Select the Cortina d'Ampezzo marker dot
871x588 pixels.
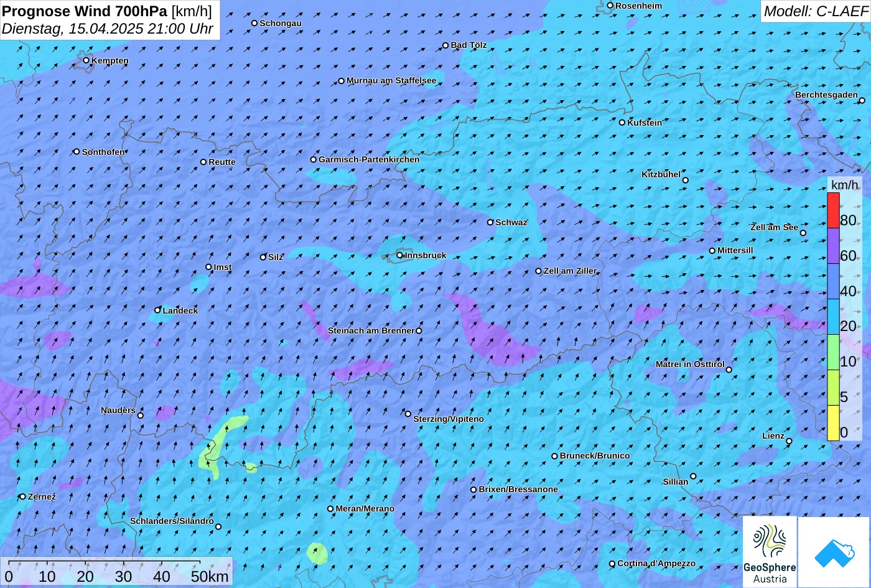tap(612, 564)
